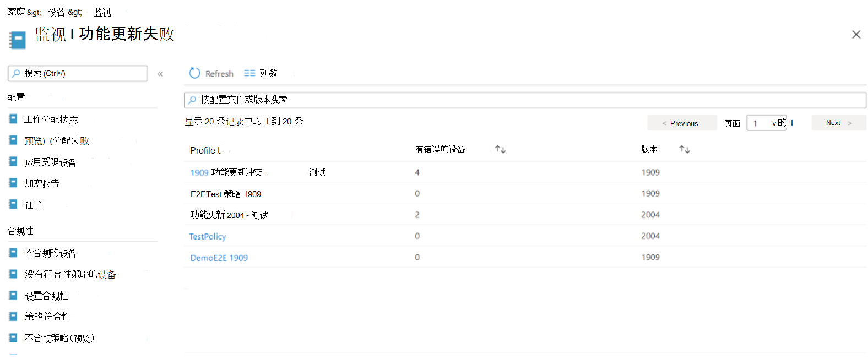
Task: Click the 版本 column header text
Action: click(649, 149)
